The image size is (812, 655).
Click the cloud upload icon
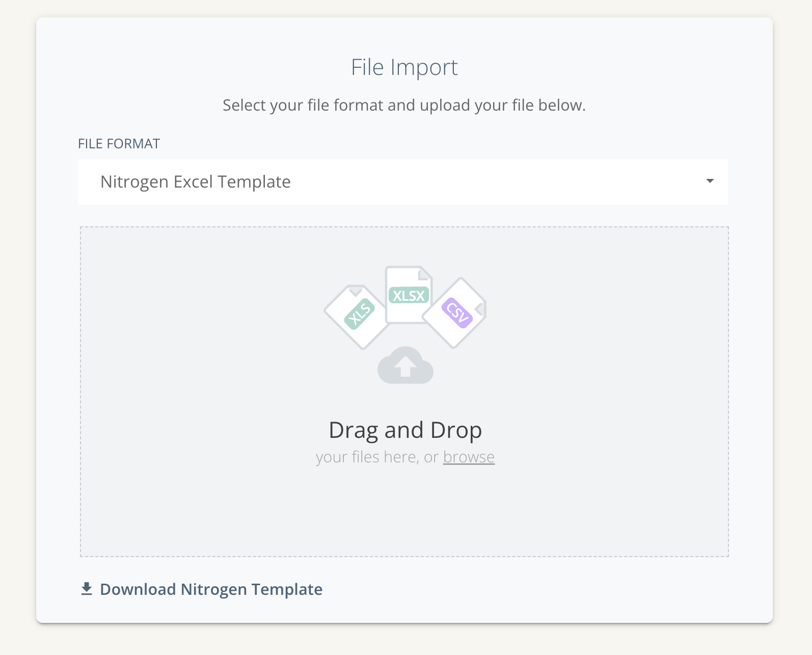pos(405,365)
